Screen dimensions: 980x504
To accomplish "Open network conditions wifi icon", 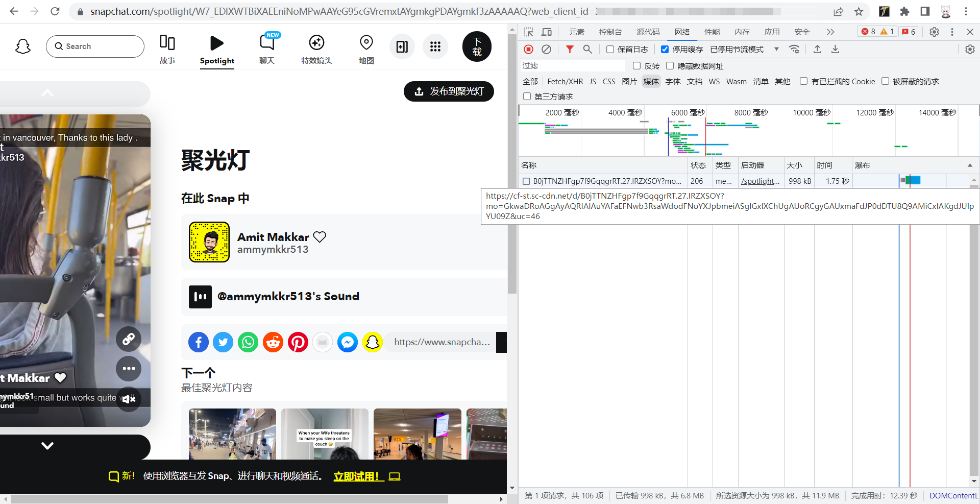I will 794,49.
